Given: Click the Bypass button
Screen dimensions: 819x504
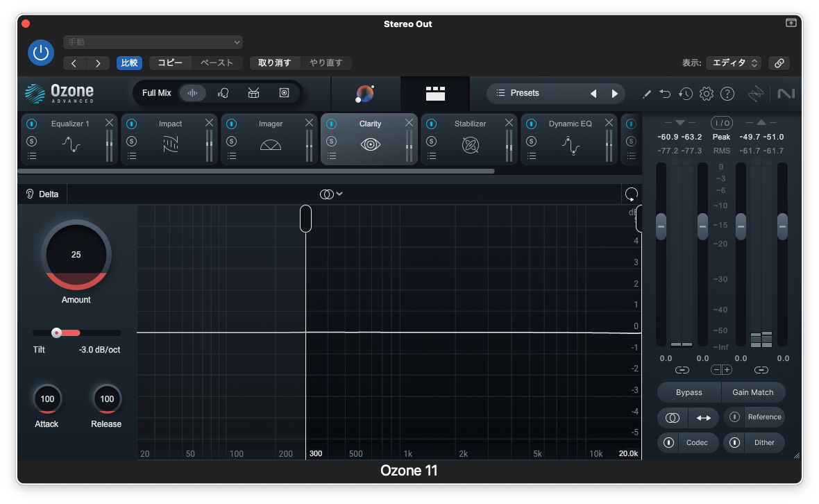Looking at the screenshot, I should [x=688, y=392].
